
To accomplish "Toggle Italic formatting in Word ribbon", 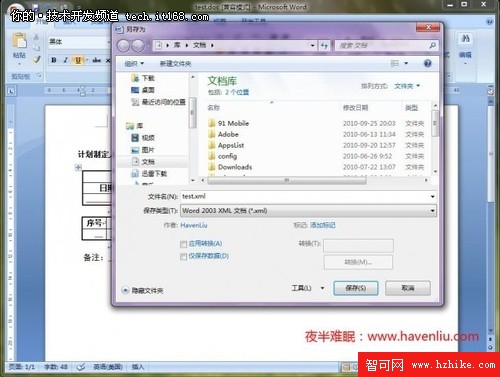I will [x=65, y=60].
